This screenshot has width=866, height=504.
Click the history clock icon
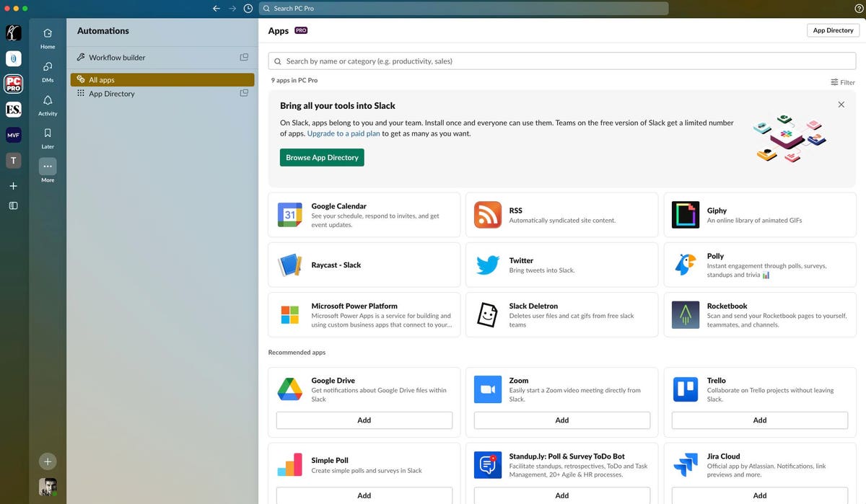point(248,9)
